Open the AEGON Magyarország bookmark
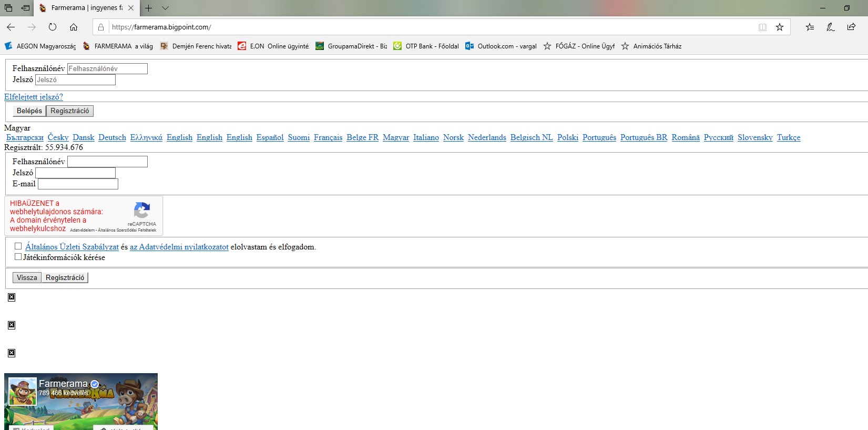The width and height of the screenshot is (868, 430). 40,46
